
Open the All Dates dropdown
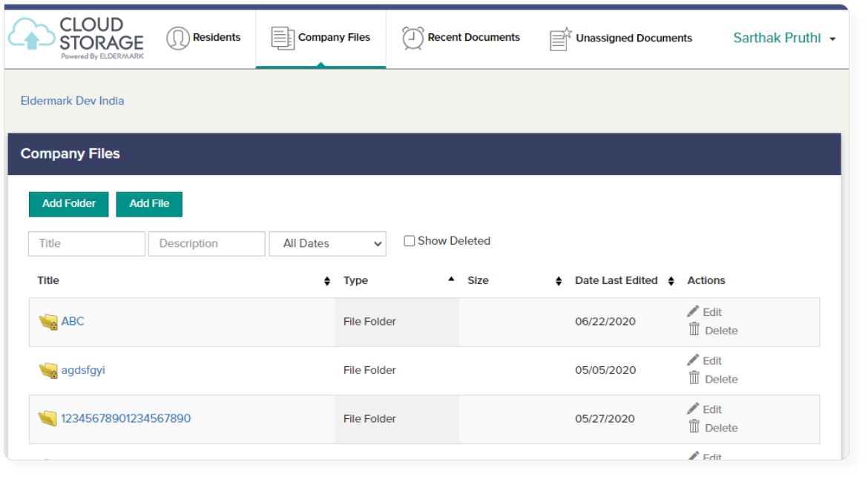point(327,243)
